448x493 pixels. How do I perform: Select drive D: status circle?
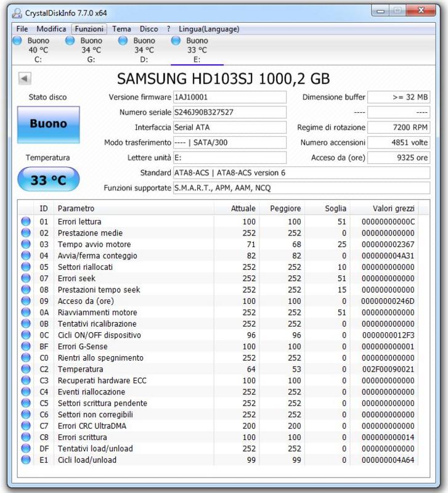click(x=123, y=41)
